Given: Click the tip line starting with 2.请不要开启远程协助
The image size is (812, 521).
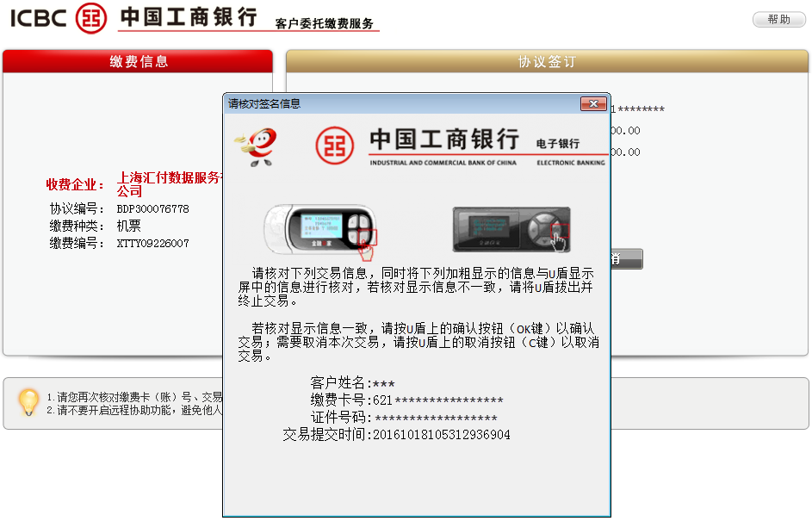Looking at the screenshot, I should [134, 410].
